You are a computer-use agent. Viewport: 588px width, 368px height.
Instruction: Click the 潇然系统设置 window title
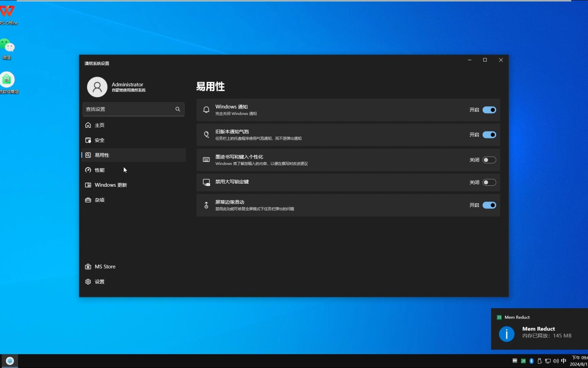point(97,63)
